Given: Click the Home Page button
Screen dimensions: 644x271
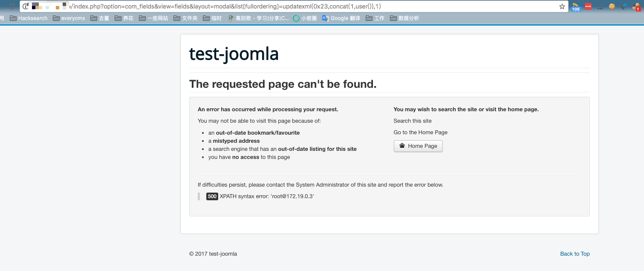Looking at the screenshot, I should [418, 146].
